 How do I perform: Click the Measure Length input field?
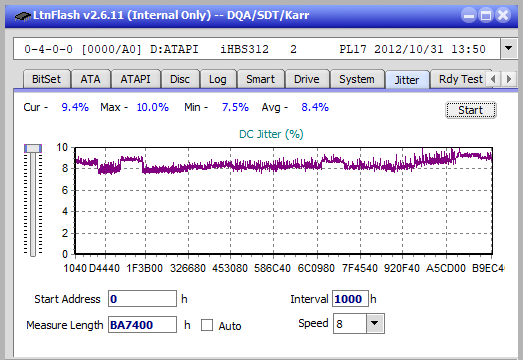pyautogui.click(x=142, y=325)
